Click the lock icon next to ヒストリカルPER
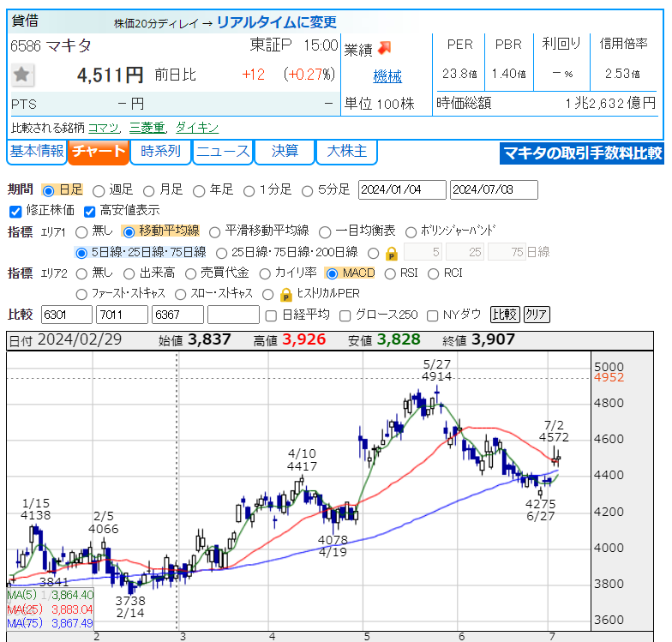This screenshot has height=642, width=672. pyautogui.click(x=286, y=295)
